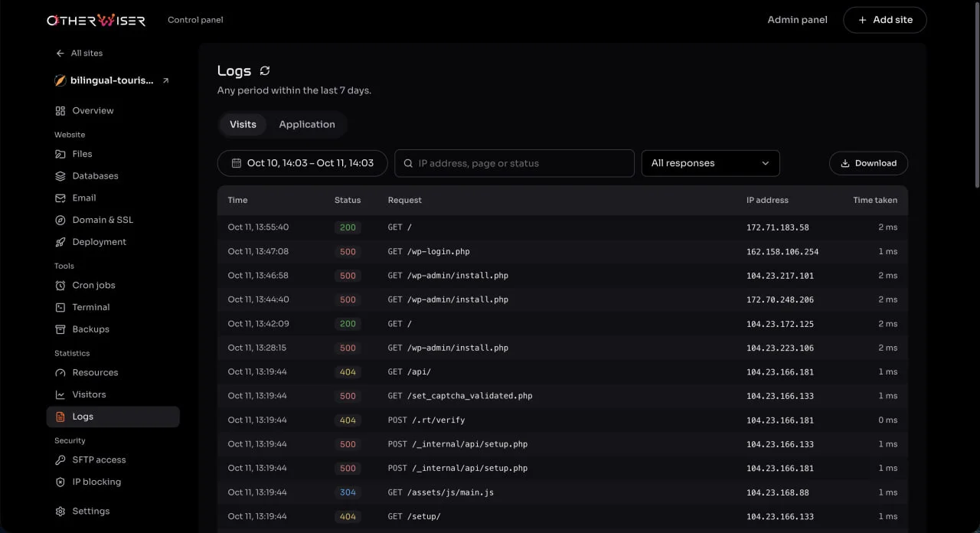Open the All responses dropdown
Screen dimensions: 980x533
(x=710, y=163)
